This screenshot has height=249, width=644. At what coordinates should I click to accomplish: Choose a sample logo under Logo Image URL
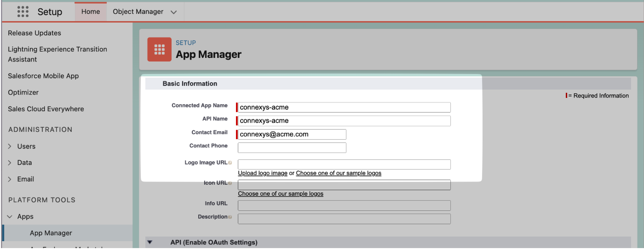(x=339, y=173)
